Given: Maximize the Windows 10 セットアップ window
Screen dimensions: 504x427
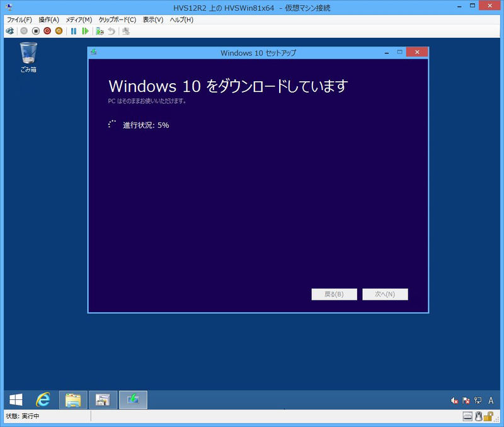Looking at the screenshot, I should pos(399,52).
